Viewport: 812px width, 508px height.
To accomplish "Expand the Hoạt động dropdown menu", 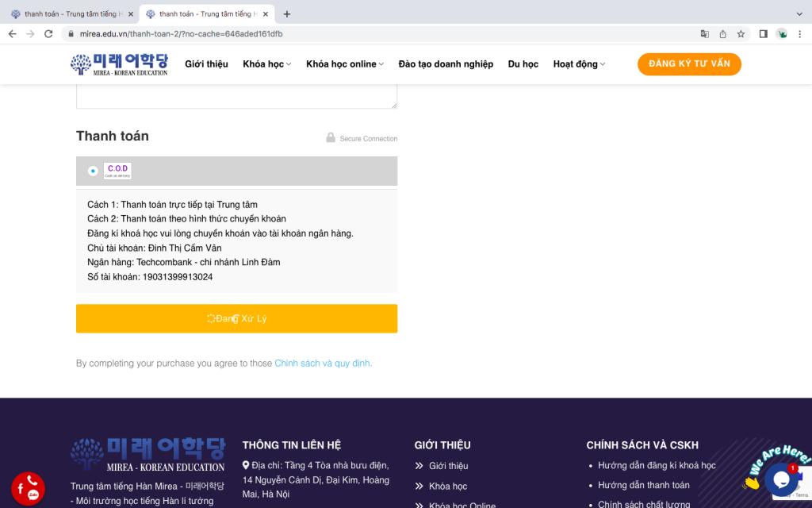I will point(579,64).
